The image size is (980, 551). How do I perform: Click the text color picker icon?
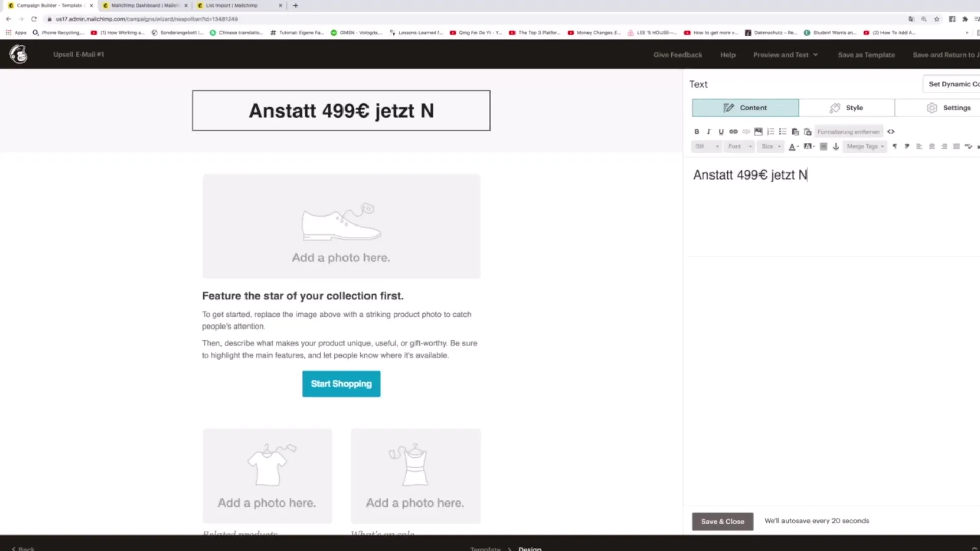click(x=793, y=146)
